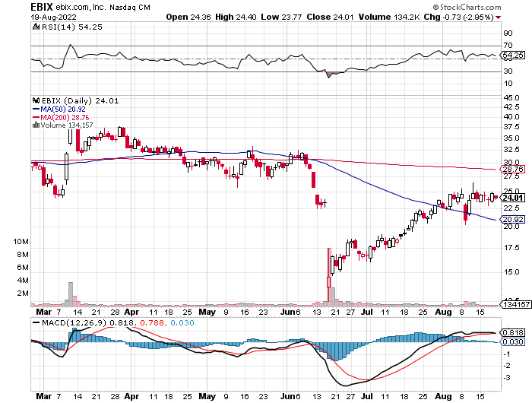The width and height of the screenshot is (532, 403).
Task: Click the black MACD line legend swatch
Action: coord(36,322)
